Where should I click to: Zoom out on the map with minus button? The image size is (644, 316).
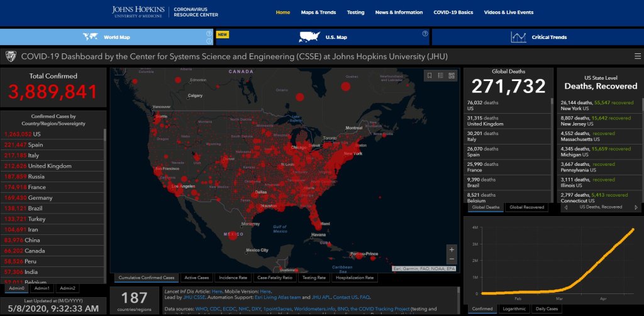(x=451, y=259)
